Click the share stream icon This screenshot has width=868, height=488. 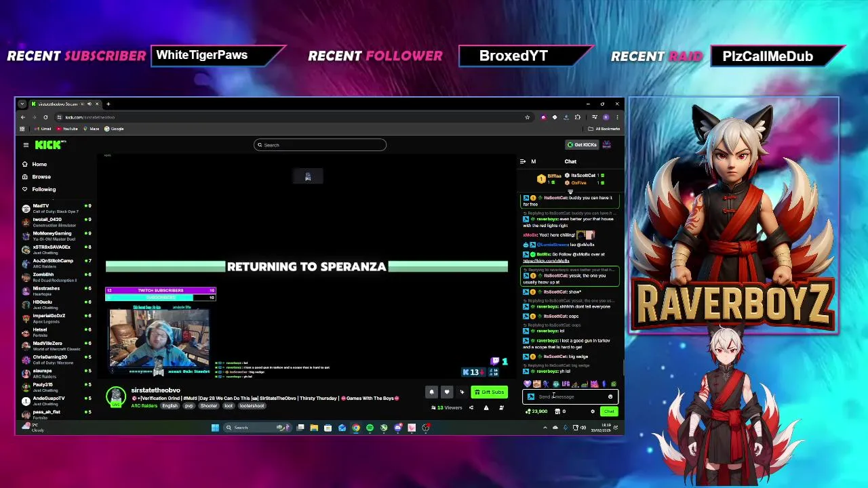pyautogui.click(x=471, y=407)
